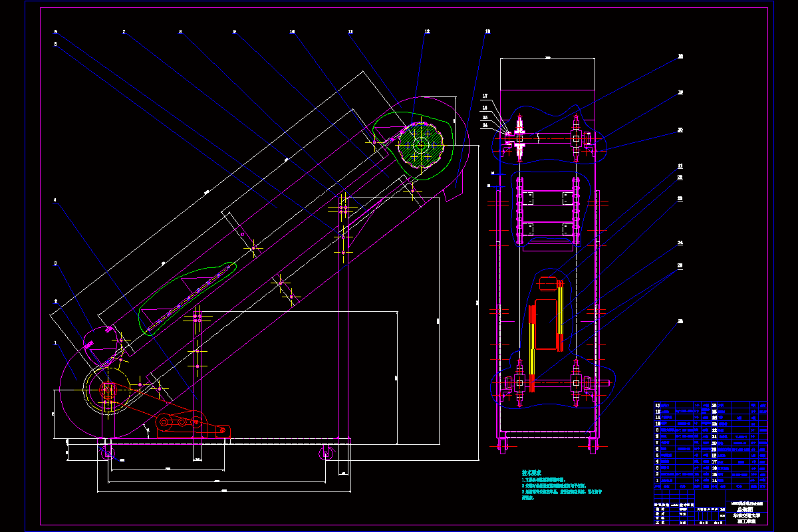Click part balloon number 7
Viewport: 798px width, 532px height.
pos(124,31)
